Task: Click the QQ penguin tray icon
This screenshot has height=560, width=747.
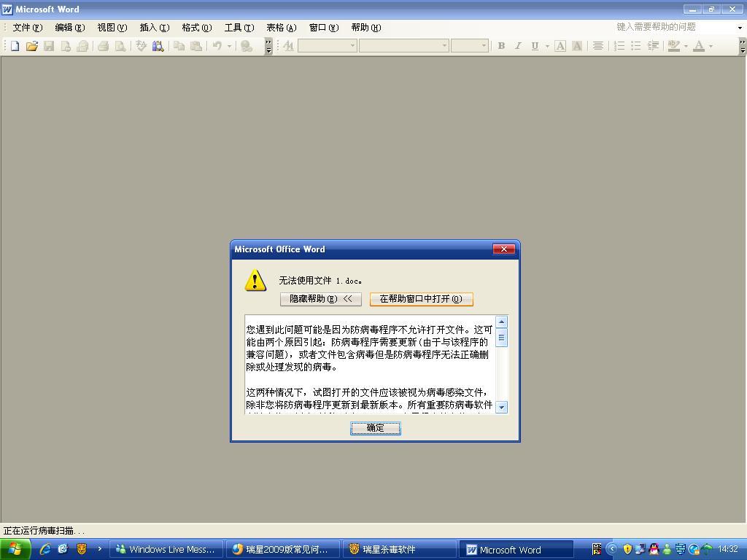Action: (654, 549)
